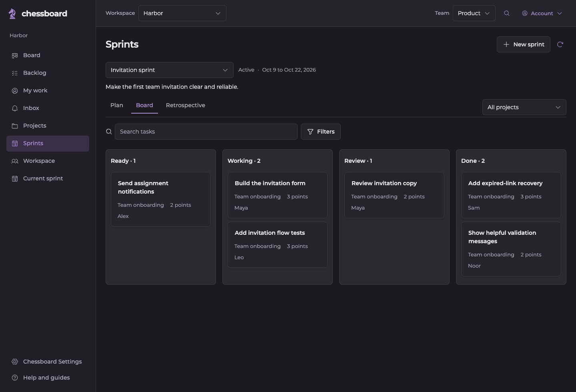Click the Harbor label in sidebar
The width and height of the screenshot is (576, 392).
tap(19, 36)
